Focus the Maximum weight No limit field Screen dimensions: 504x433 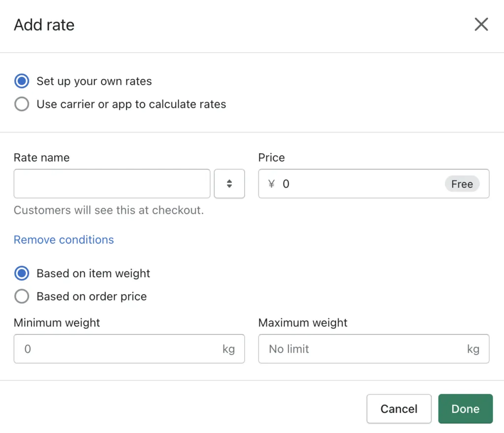click(359, 349)
